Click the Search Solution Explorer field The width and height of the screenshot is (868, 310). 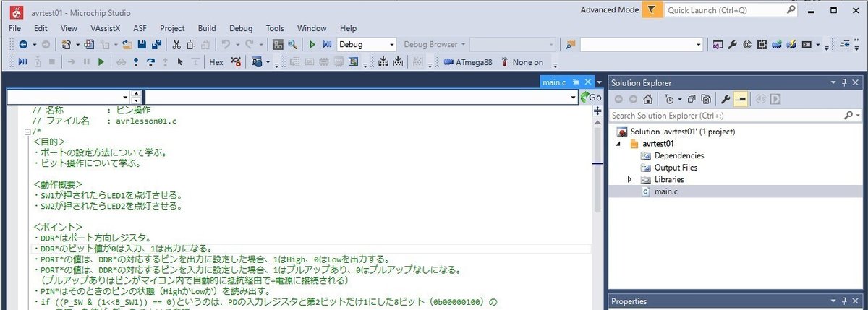pyautogui.click(x=736, y=116)
